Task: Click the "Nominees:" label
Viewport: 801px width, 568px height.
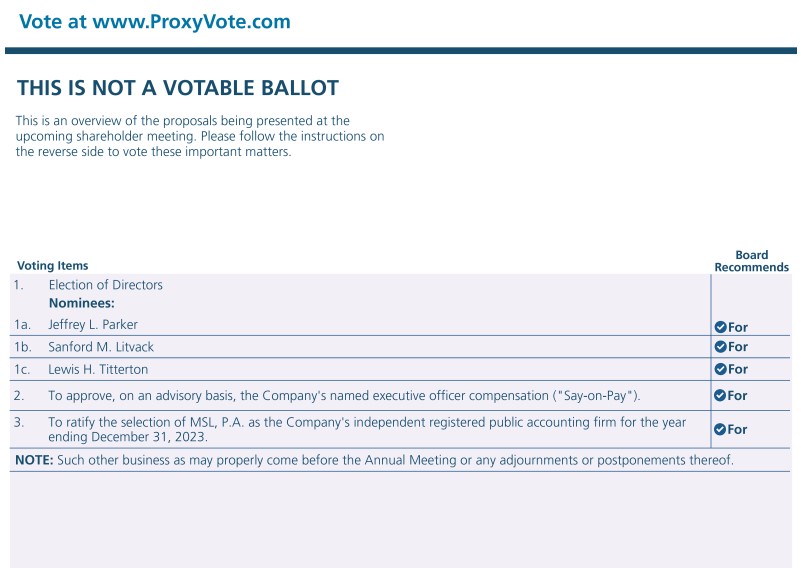Action: (82, 303)
